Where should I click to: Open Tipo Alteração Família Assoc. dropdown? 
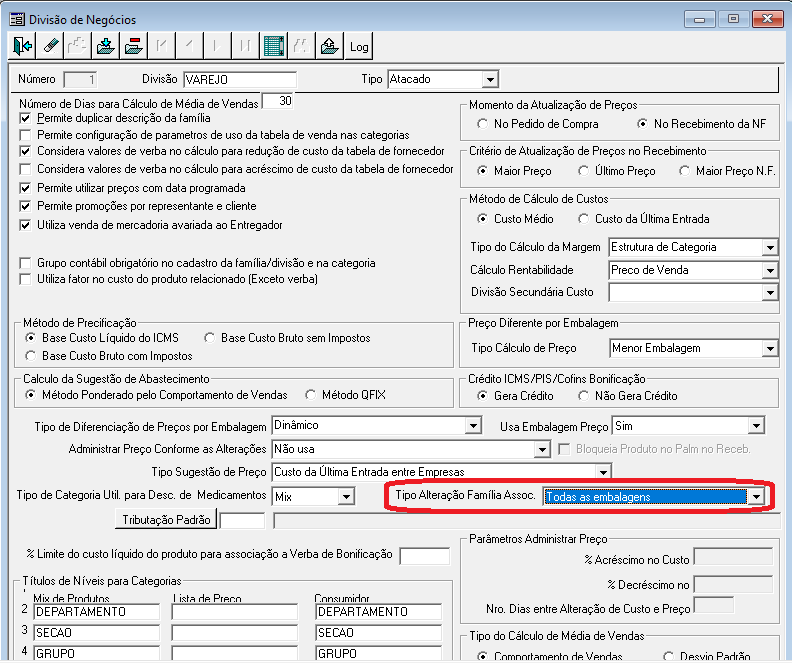(x=756, y=497)
